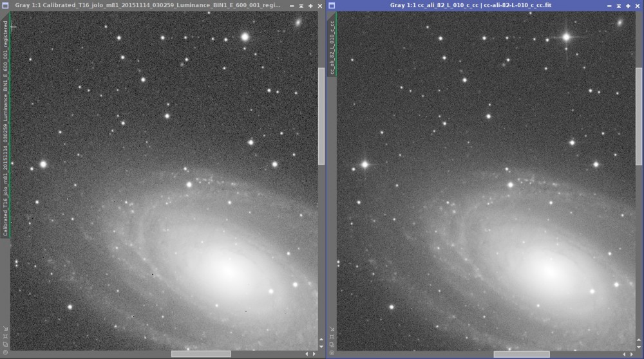Screen dimensions: 644x359
Task: Click left-arrow of left window horizontal scrollbar
Action: click(307, 354)
